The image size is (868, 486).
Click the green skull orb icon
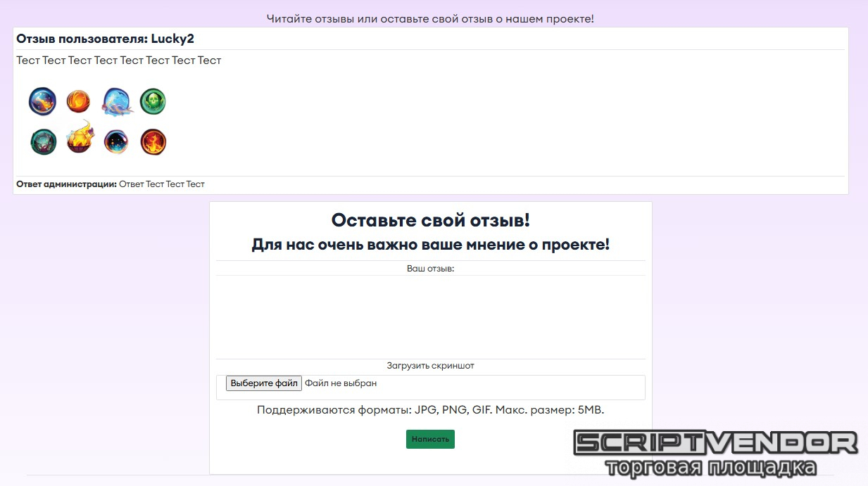[x=153, y=102]
